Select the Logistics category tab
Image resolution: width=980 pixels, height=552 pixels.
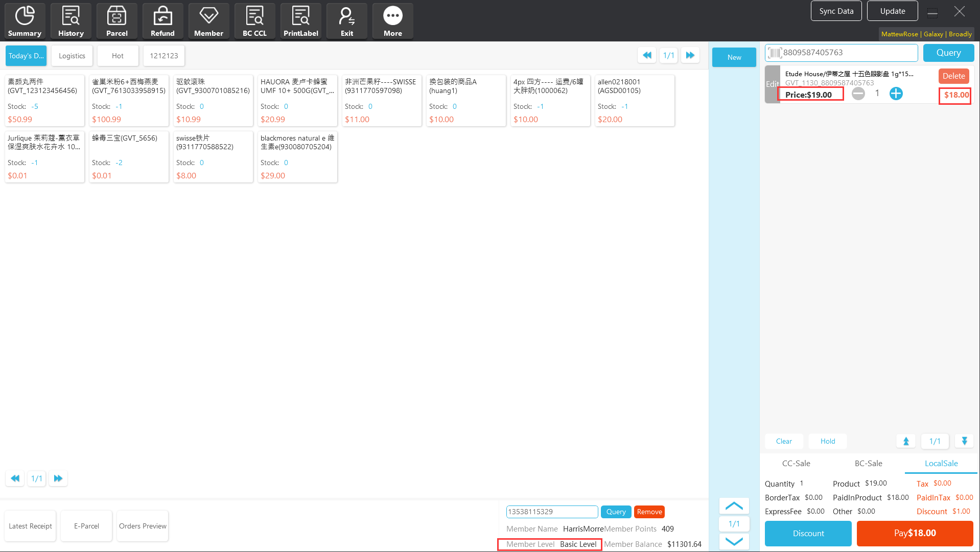pyautogui.click(x=72, y=56)
